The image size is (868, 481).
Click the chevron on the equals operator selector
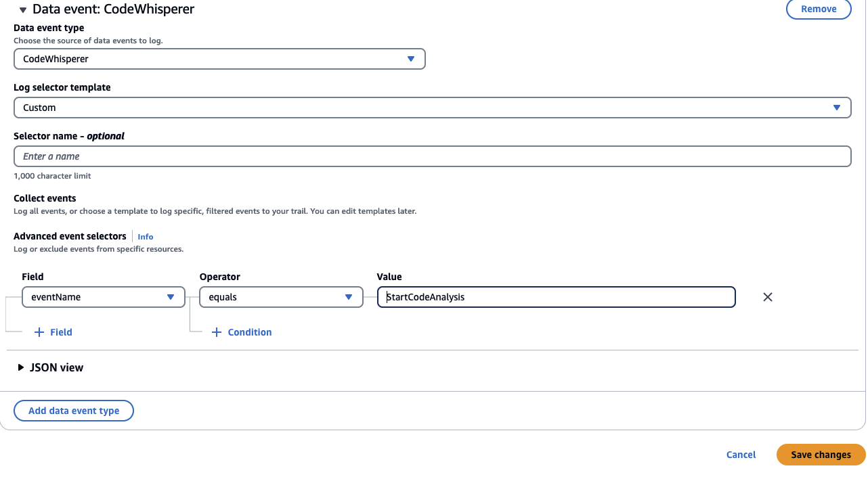click(349, 297)
